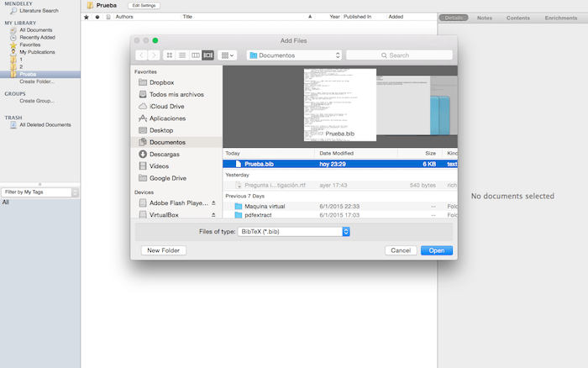Switch to icon view in file dialog
Viewport: 588px width, 368px height.
(x=170, y=55)
